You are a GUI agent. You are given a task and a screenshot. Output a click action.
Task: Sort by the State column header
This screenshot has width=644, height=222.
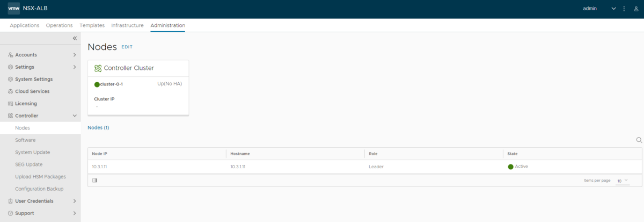click(513, 154)
